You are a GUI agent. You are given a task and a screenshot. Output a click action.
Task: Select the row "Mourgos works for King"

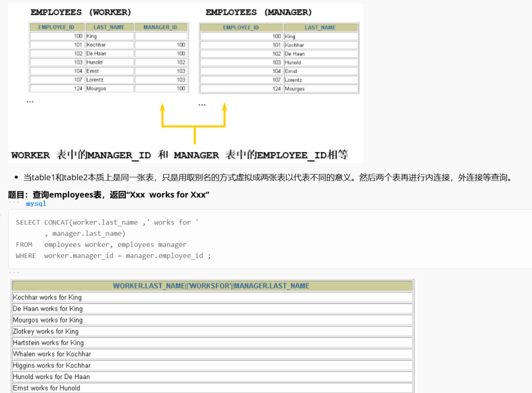tap(212, 320)
